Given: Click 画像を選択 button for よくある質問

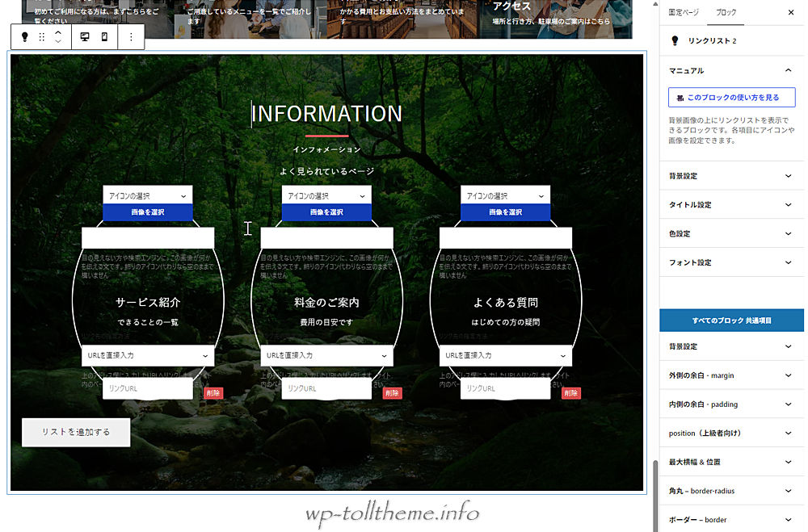Looking at the screenshot, I should pos(506,212).
